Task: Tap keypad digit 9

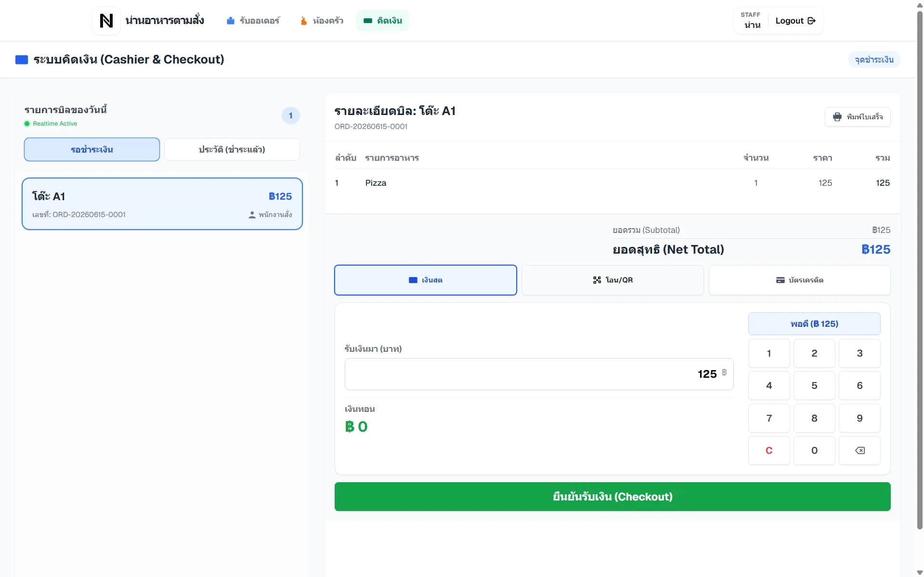Action: click(x=859, y=418)
